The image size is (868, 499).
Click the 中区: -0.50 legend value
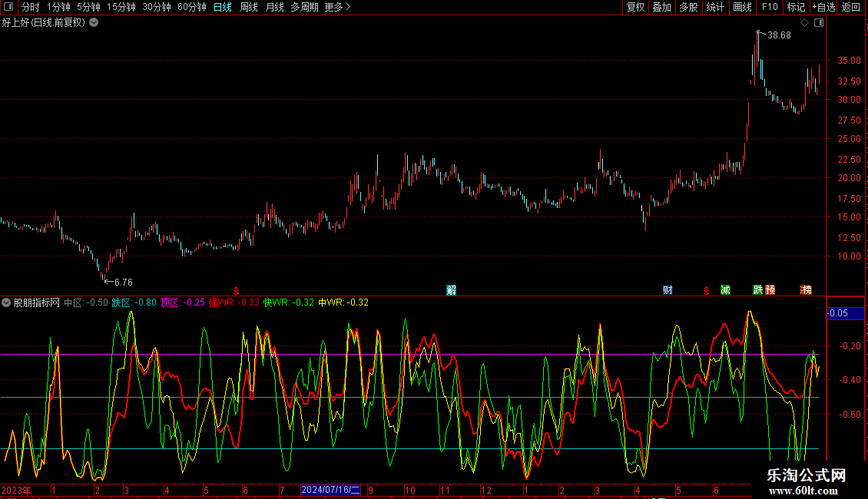[86, 302]
